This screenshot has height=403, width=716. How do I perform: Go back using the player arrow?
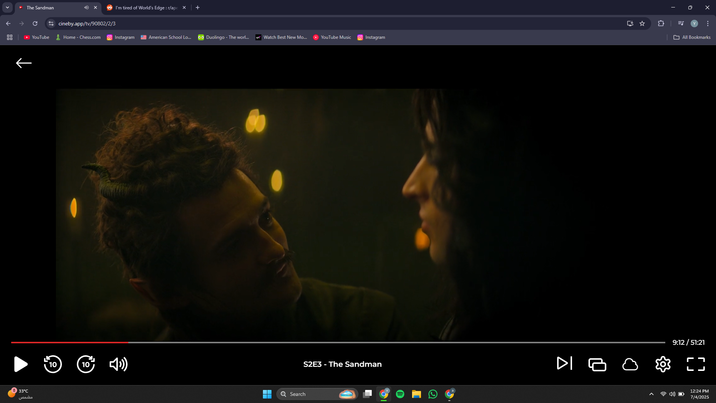(x=24, y=63)
